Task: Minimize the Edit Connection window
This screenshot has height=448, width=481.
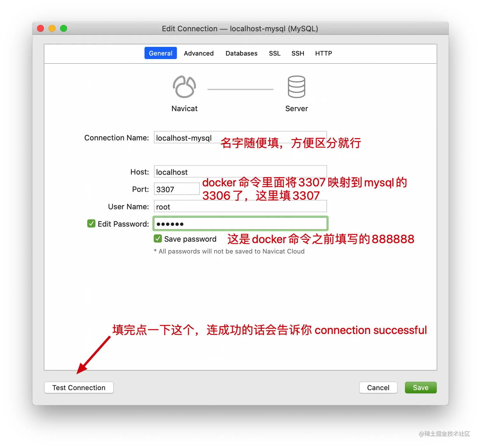Action: tap(52, 28)
